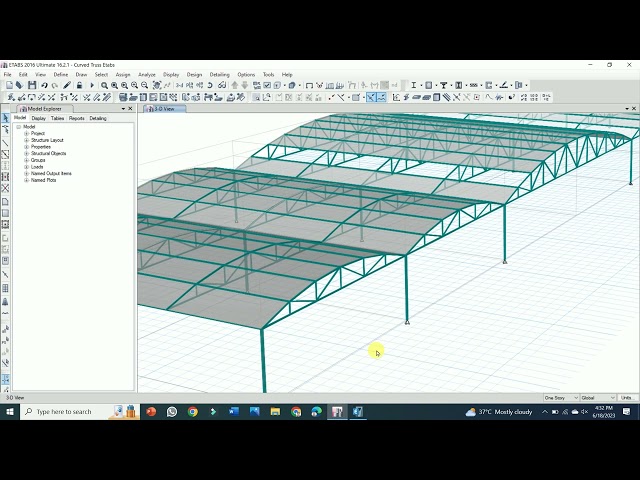Open Model Explorer panel options arrow
The image size is (640, 480).
tap(123, 109)
